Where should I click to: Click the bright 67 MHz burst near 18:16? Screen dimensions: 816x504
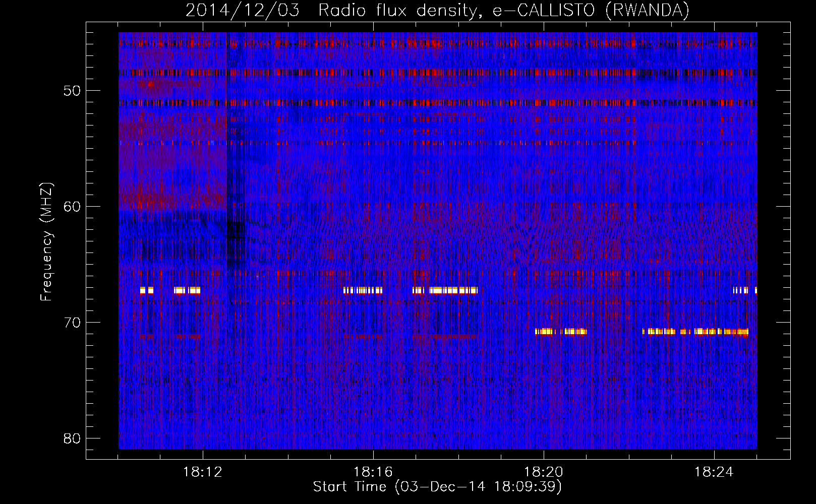(363, 290)
